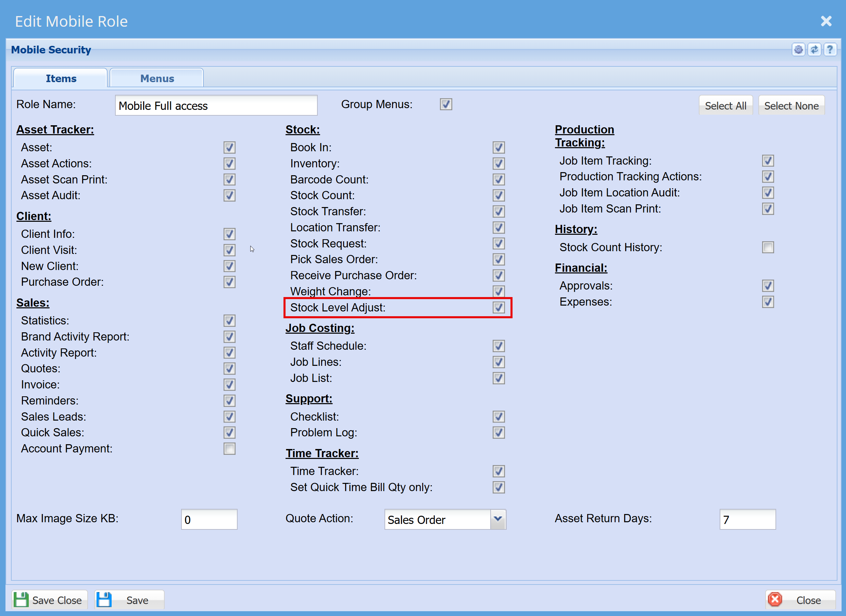This screenshot has height=616, width=846.
Task: Tick the Stock Count History checkbox
Action: tap(768, 247)
